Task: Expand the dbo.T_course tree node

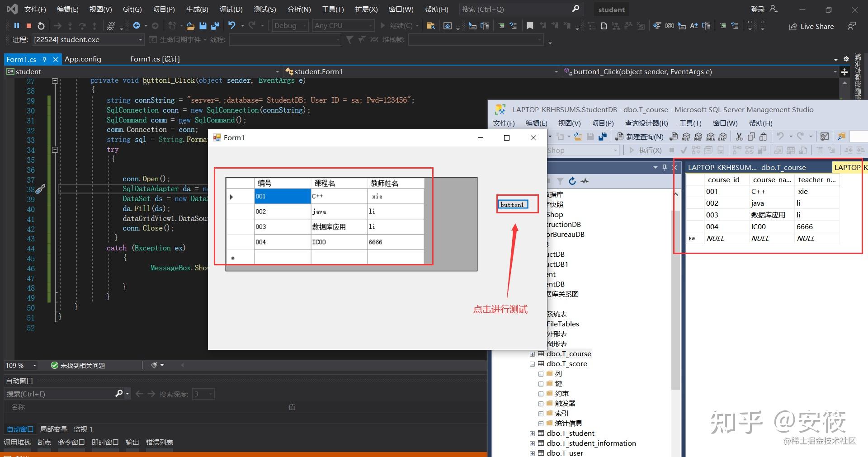Action: [x=532, y=353]
